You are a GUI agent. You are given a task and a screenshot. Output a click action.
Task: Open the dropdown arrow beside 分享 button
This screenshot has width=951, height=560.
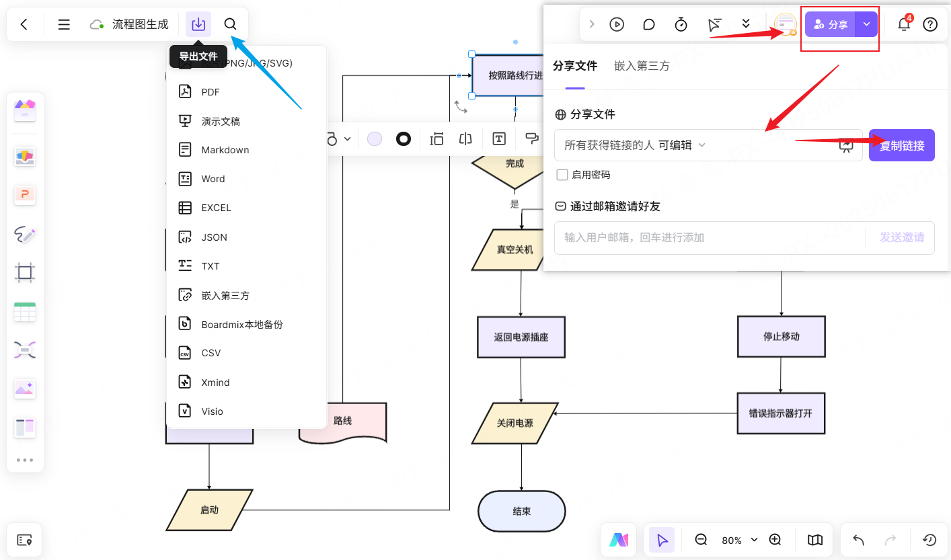pos(866,24)
